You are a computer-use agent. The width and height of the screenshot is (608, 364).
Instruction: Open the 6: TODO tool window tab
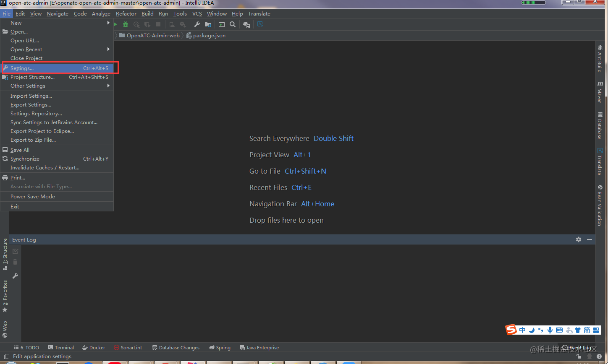point(26,348)
